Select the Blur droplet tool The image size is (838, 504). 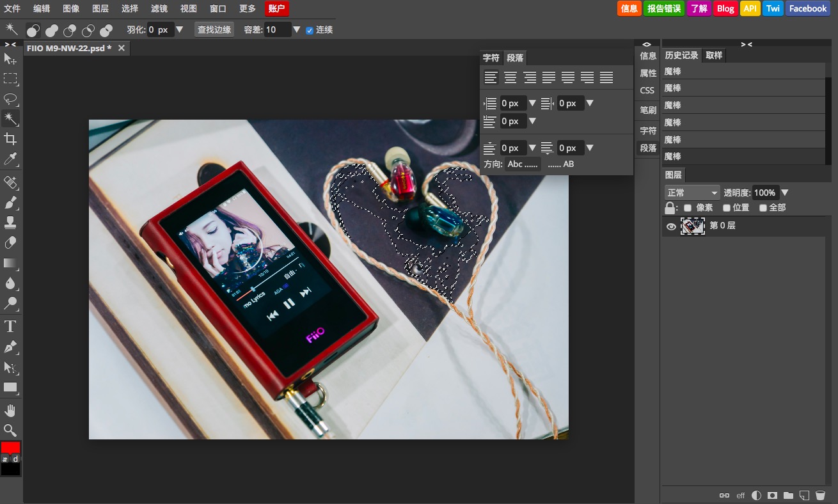point(10,283)
